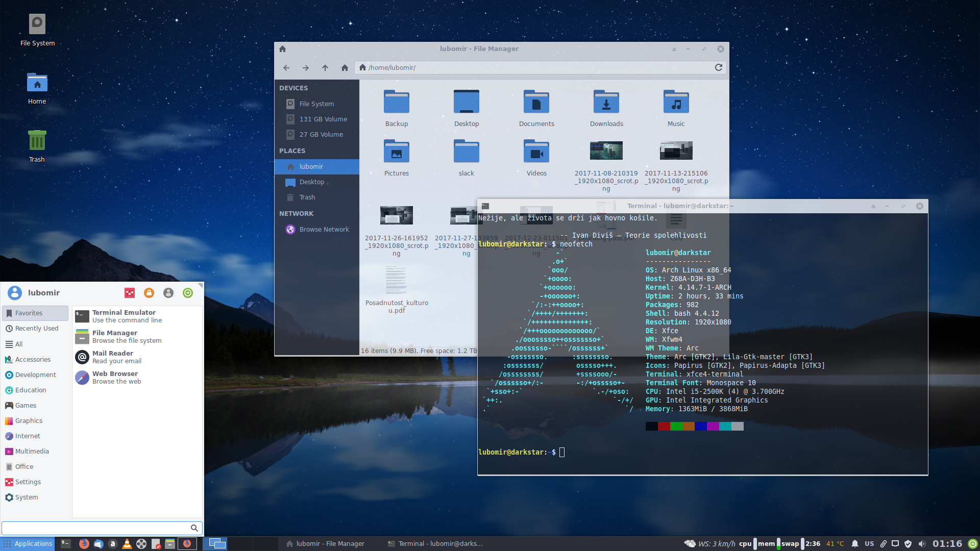Viewport: 980px width, 551px height.
Task: Click the shield tray icon
Action: [908, 544]
